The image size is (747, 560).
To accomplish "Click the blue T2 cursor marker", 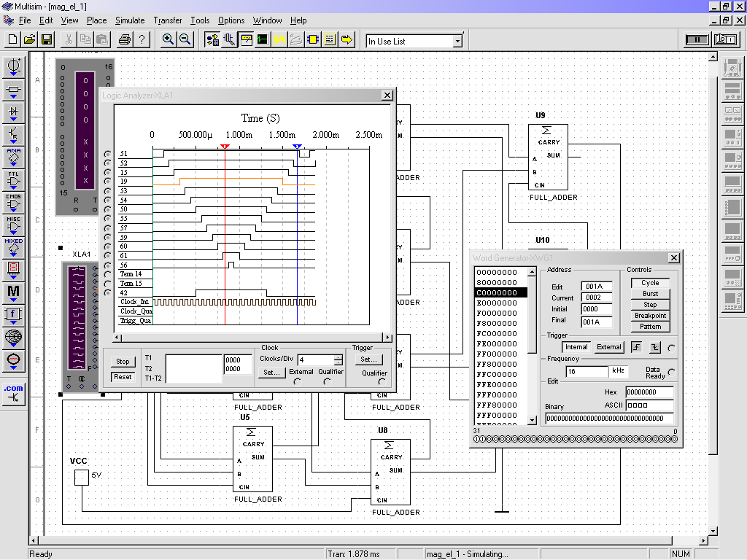I will click(298, 147).
